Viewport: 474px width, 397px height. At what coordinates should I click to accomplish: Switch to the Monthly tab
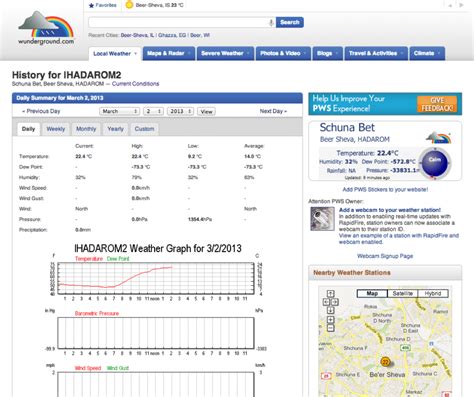(x=86, y=129)
